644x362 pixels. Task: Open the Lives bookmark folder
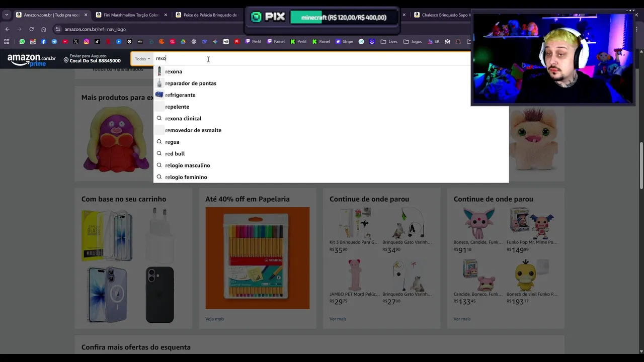coord(389,42)
